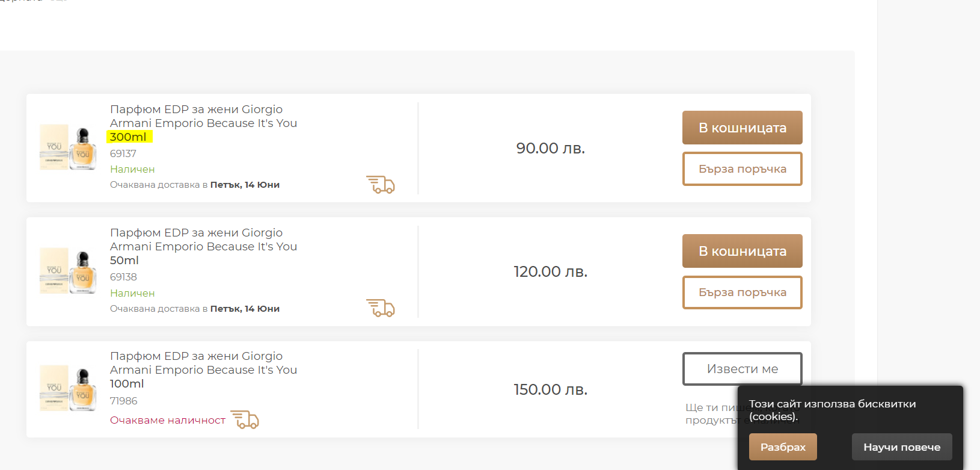Open 50ml perfume product thumbnail
This screenshot has height=470, width=980.
click(x=68, y=271)
